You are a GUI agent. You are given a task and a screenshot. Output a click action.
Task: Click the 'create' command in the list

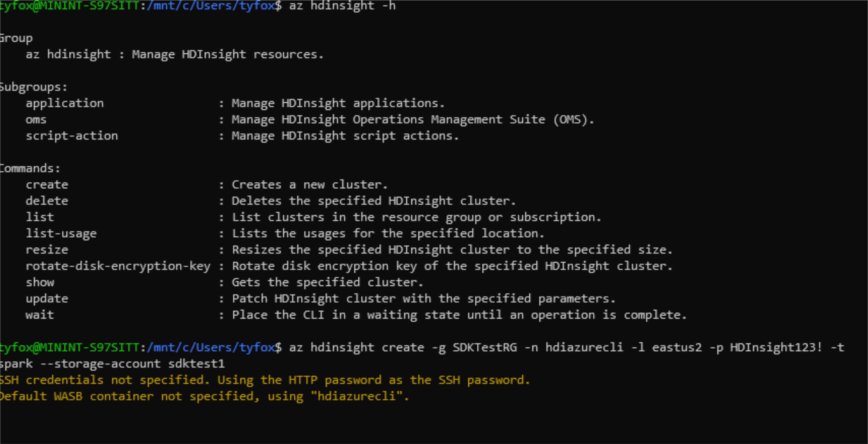click(47, 185)
